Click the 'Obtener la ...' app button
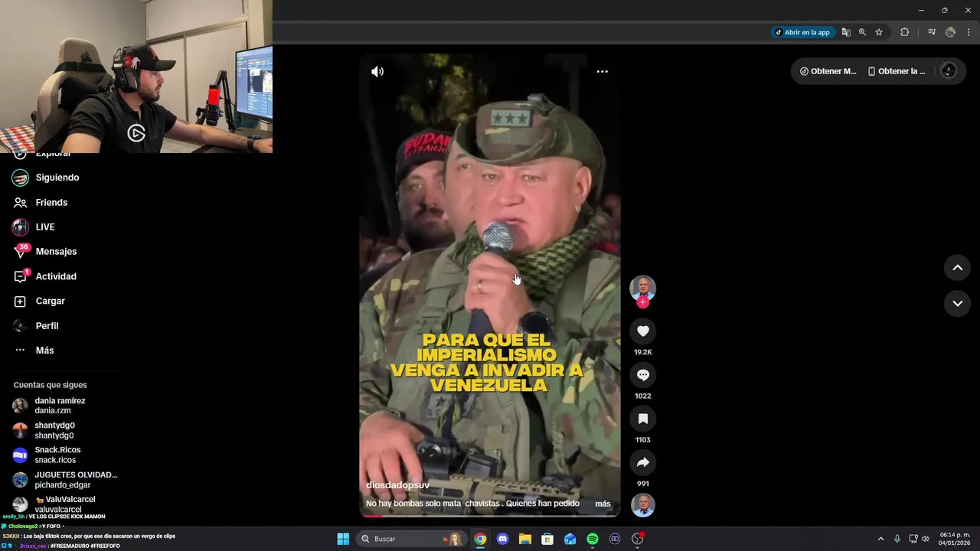 [897, 71]
